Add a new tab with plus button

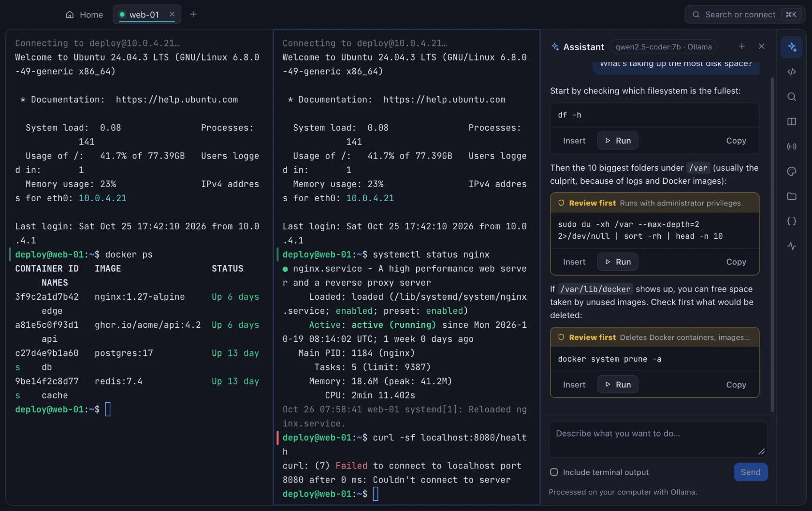[x=193, y=15]
